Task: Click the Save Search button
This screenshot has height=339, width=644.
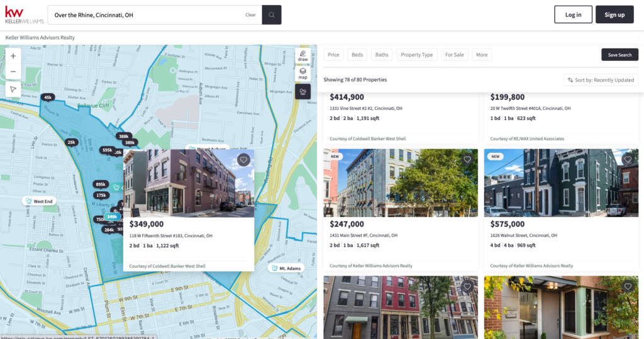Action: (619, 55)
